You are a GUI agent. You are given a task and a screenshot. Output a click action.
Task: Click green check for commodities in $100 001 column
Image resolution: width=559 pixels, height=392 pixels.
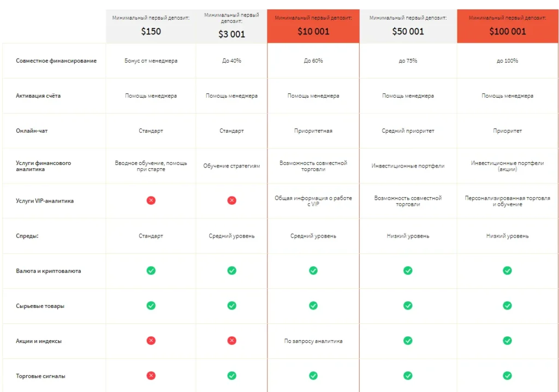tap(507, 306)
